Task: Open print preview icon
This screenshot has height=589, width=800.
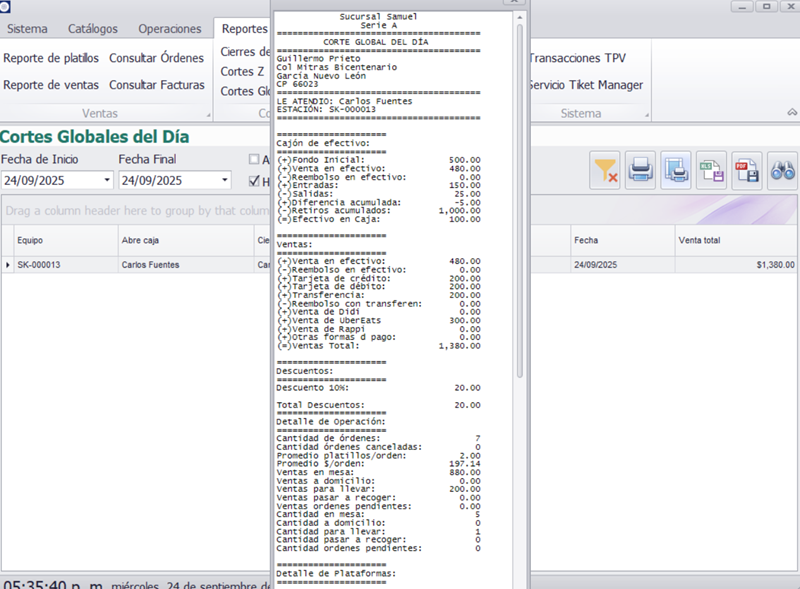Action: (x=677, y=171)
